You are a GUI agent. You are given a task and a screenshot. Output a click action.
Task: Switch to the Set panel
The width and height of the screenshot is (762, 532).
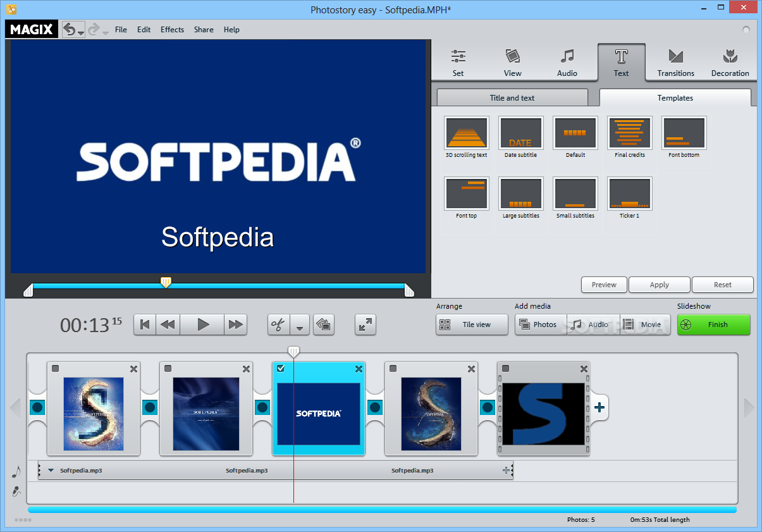click(458, 63)
